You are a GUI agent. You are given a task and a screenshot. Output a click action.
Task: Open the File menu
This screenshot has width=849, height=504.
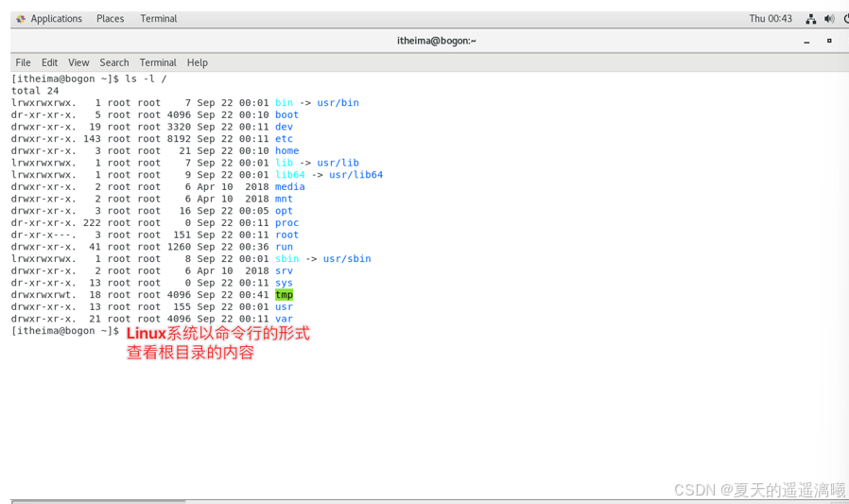click(24, 62)
